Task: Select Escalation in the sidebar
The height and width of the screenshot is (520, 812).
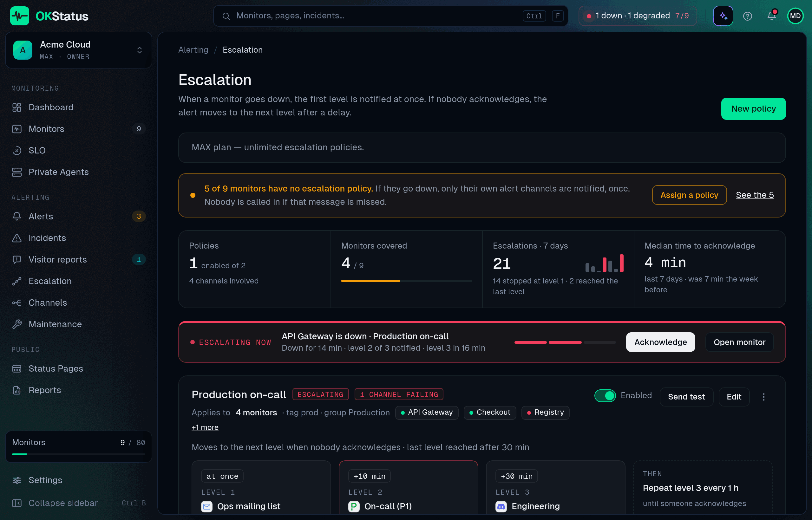Action: pyautogui.click(x=79, y=281)
